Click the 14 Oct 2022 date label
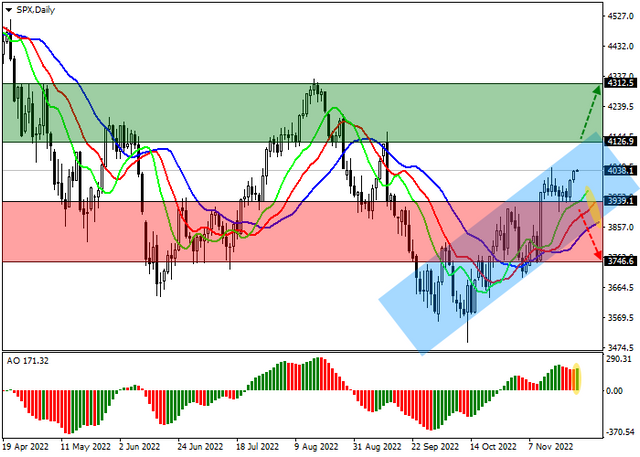 tap(493, 447)
